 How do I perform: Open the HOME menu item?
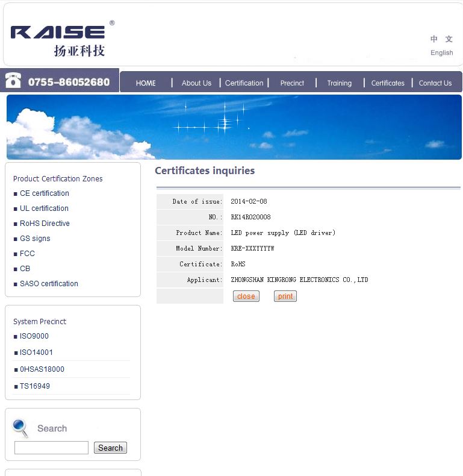(x=146, y=83)
